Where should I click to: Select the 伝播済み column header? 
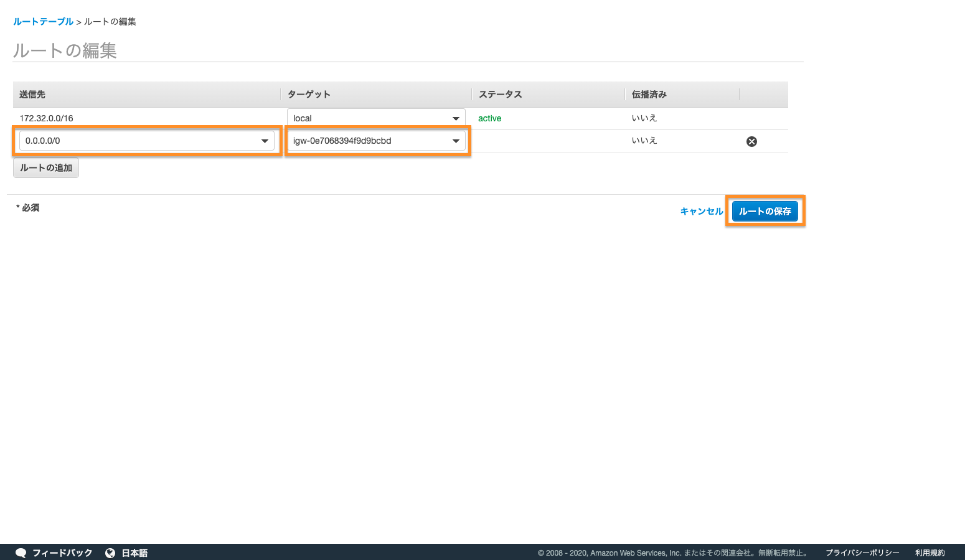tap(649, 95)
